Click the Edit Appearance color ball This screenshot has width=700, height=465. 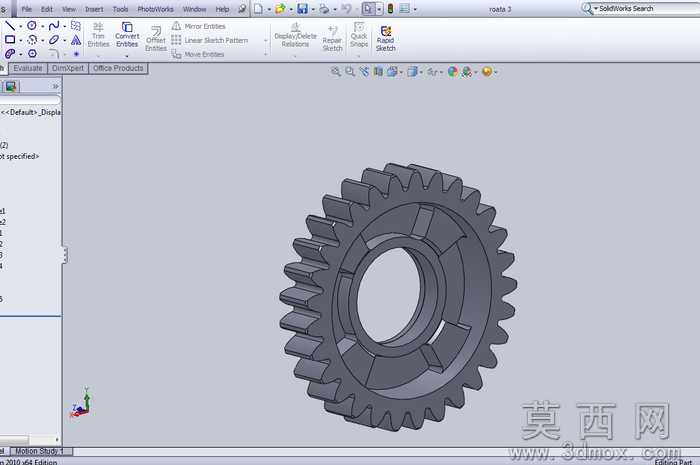[x=453, y=71]
